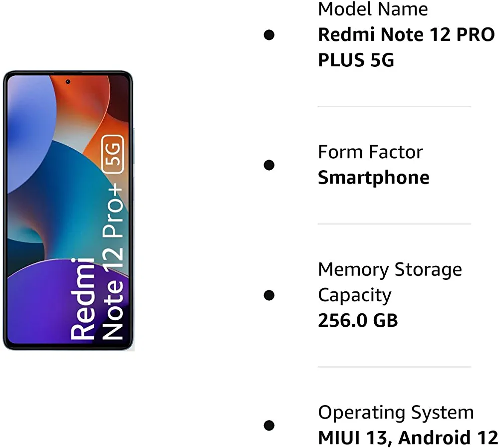Select the "Redmi Note 12 PRO PLUS 5G" value

(x=406, y=47)
